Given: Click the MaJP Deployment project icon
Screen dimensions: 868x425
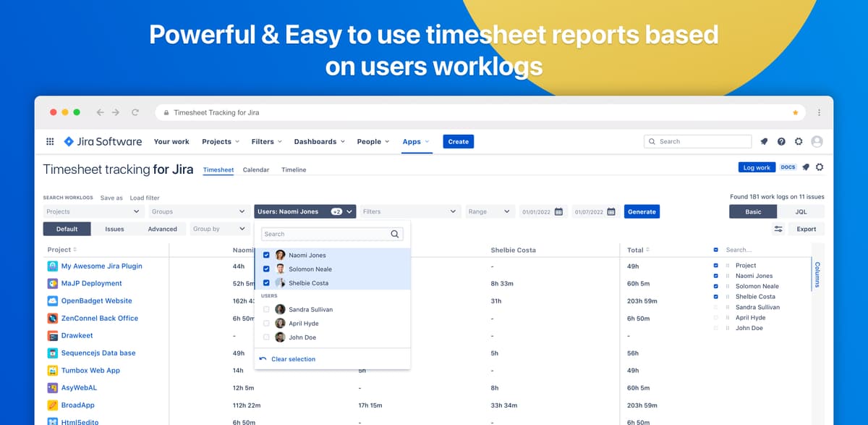Looking at the screenshot, I should click(x=53, y=283).
